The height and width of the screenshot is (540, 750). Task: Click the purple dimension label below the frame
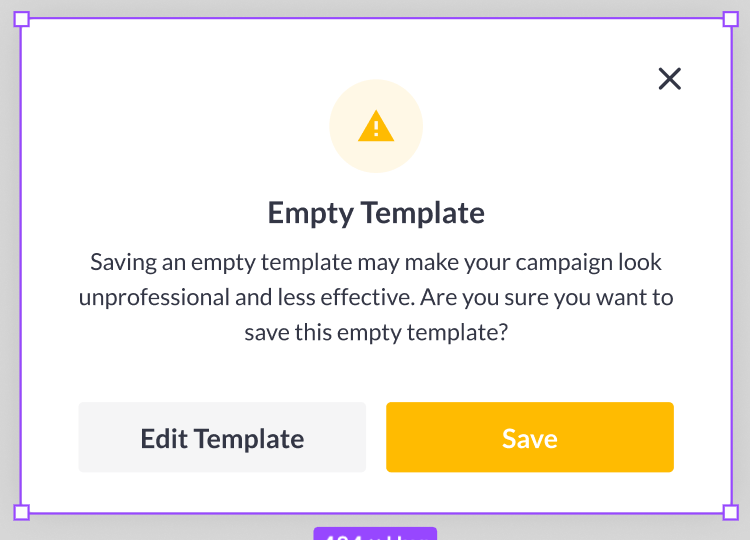point(375,534)
